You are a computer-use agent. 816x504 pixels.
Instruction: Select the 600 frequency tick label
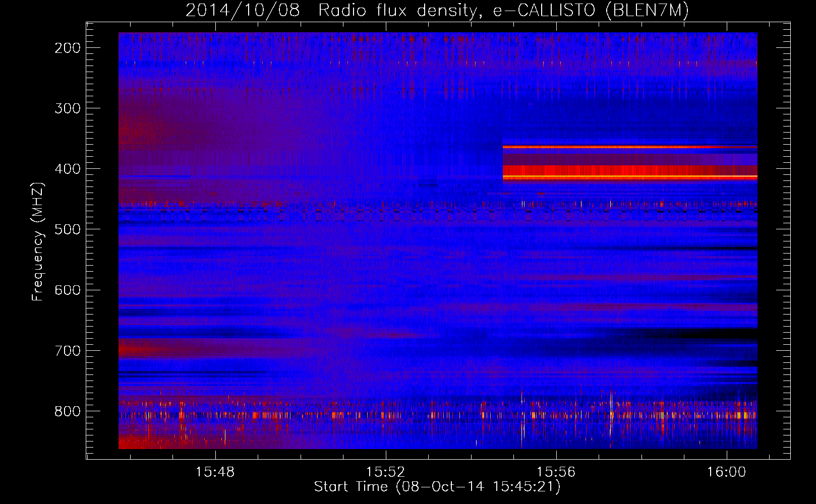point(68,290)
